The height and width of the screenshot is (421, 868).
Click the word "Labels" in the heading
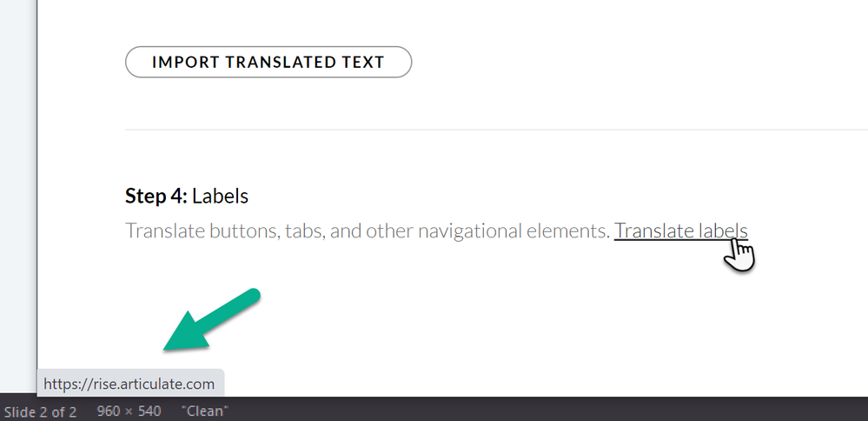tap(220, 197)
